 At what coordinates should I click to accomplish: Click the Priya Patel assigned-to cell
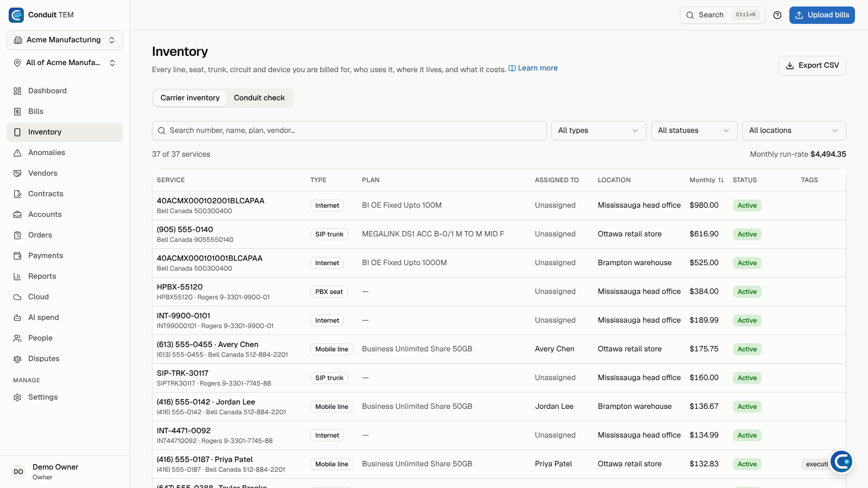pos(553,464)
